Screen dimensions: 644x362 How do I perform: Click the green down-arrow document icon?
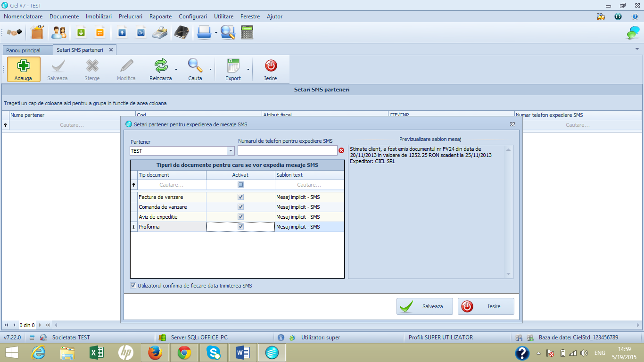pos(81,33)
